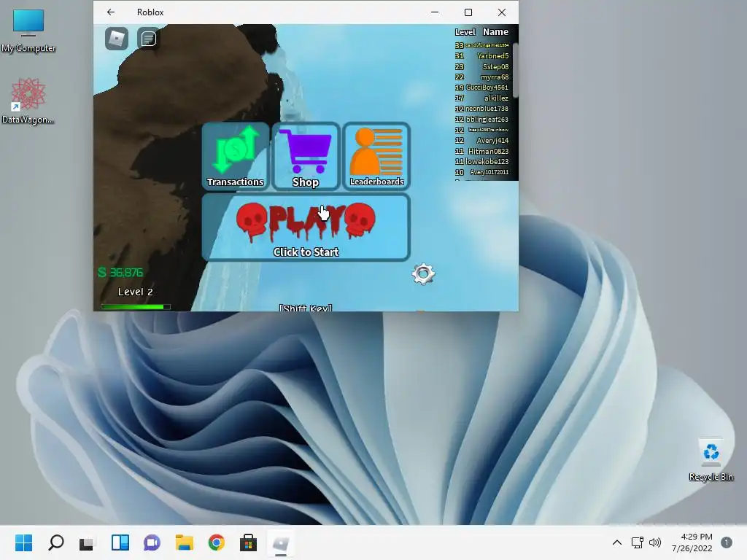Image resolution: width=747 pixels, height=560 pixels.
Task: Open the Transactions panel
Action: click(236, 156)
